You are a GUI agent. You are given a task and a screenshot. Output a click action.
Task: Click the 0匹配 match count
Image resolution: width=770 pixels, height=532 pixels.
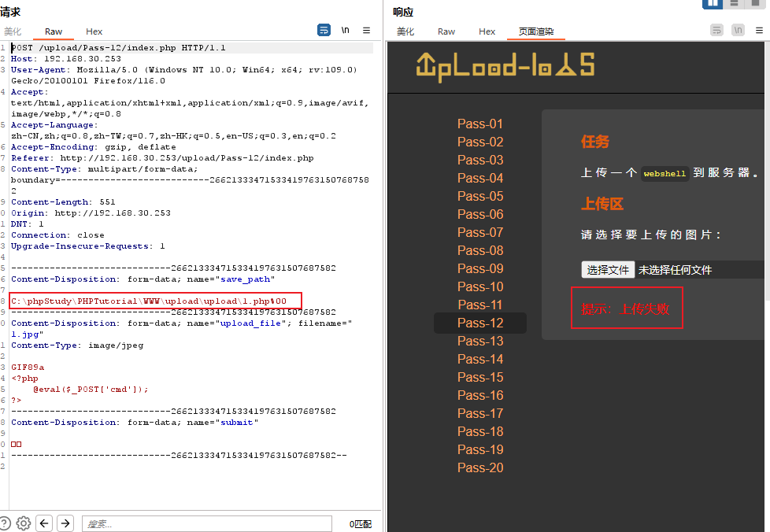[x=361, y=524]
